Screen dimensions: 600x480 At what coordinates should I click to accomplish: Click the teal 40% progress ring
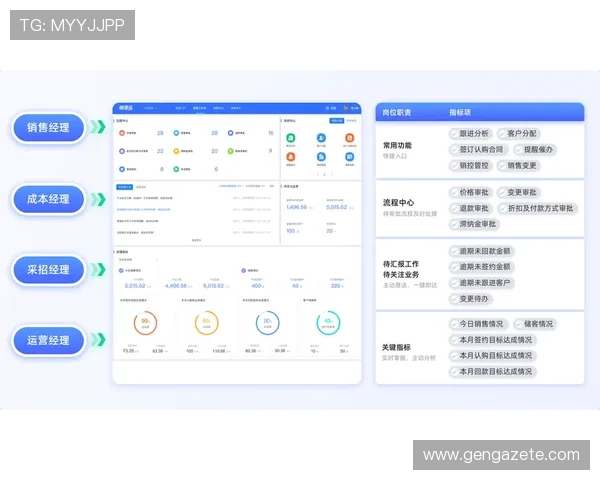tap(328, 323)
